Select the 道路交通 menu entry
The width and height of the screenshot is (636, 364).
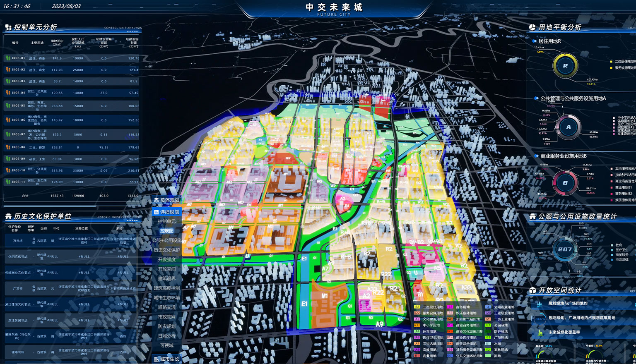click(x=166, y=307)
